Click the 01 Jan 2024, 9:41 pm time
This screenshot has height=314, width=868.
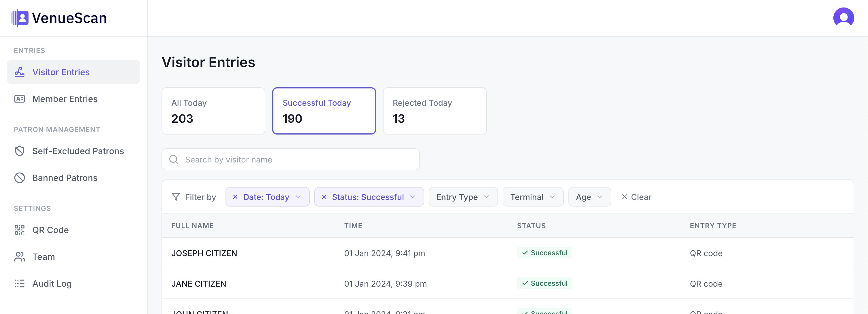coord(384,253)
